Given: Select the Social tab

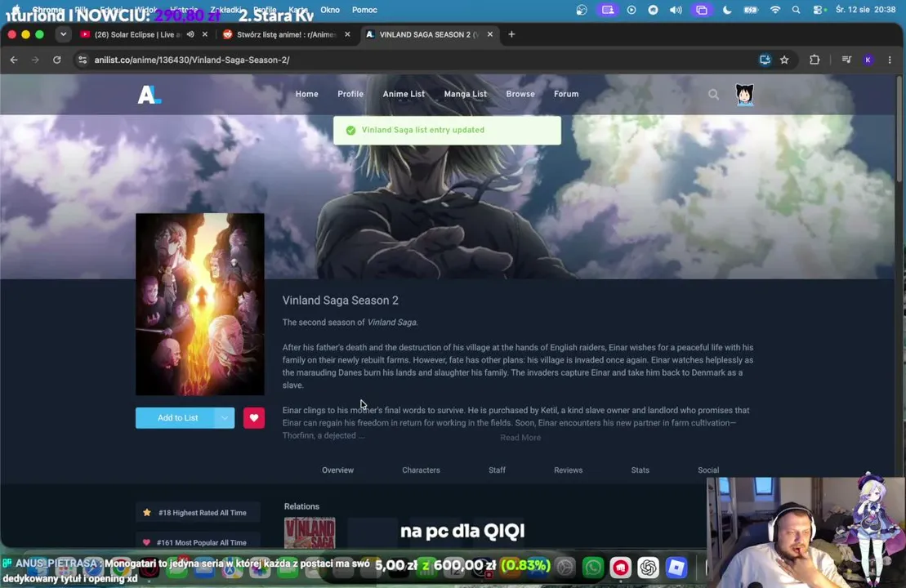Looking at the screenshot, I should (x=707, y=470).
